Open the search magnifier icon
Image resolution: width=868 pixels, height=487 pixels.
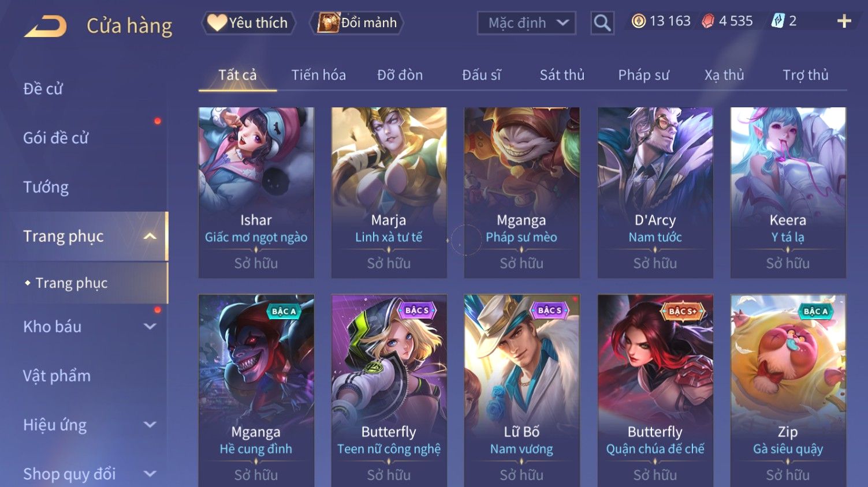click(x=602, y=23)
